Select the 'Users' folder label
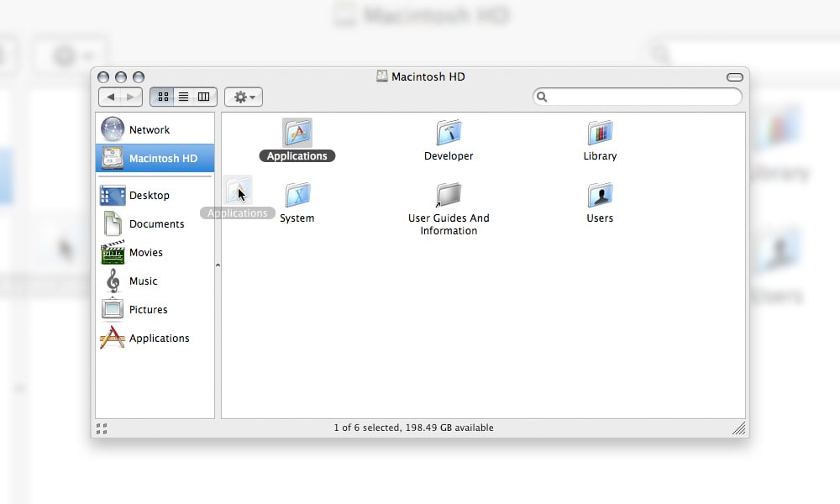The image size is (840, 504). (x=600, y=218)
